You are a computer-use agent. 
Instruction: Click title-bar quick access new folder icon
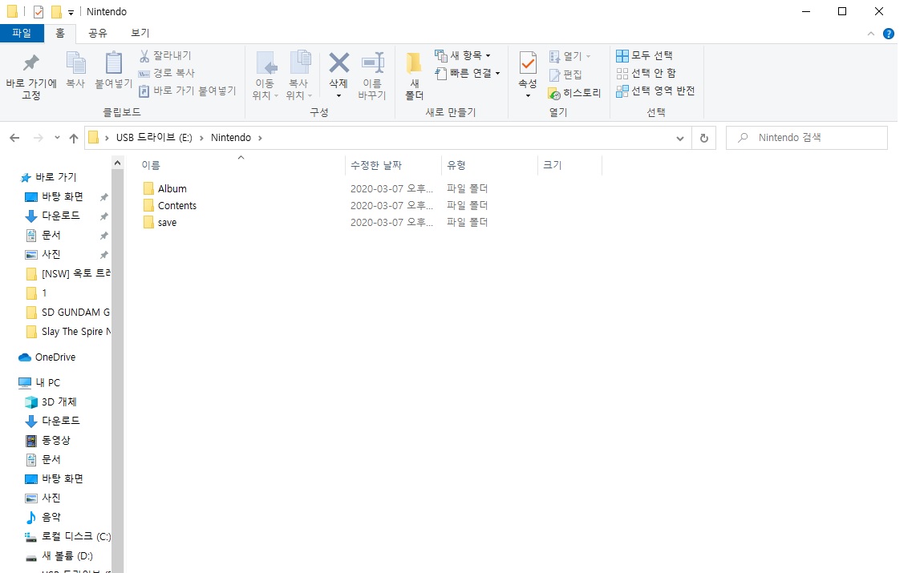(x=57, y=12)
